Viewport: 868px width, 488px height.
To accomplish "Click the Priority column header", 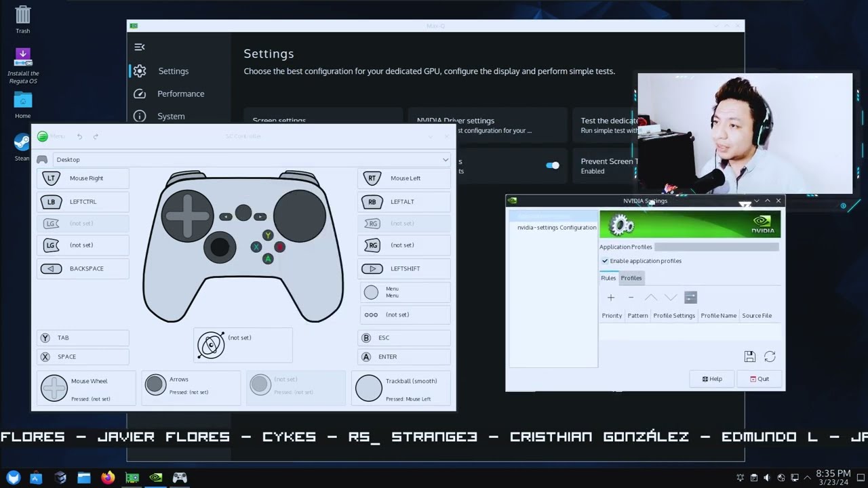I will (612, 316).
